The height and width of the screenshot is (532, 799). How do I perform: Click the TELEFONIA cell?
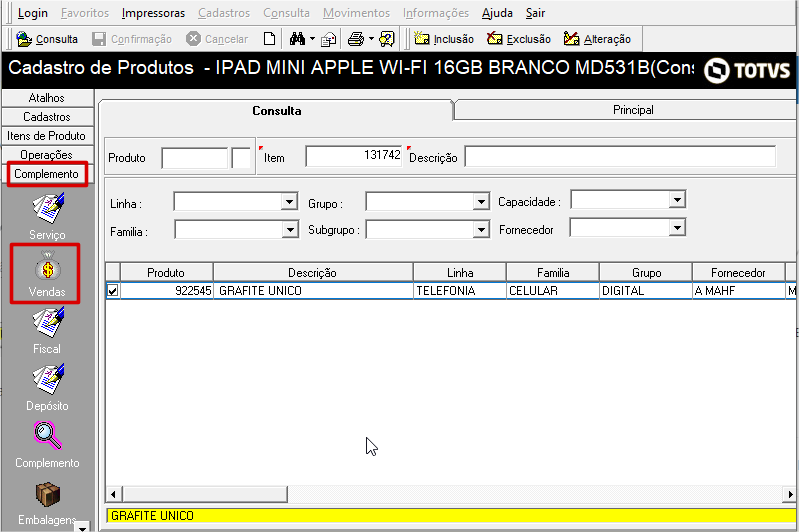(x=460, y=290)
